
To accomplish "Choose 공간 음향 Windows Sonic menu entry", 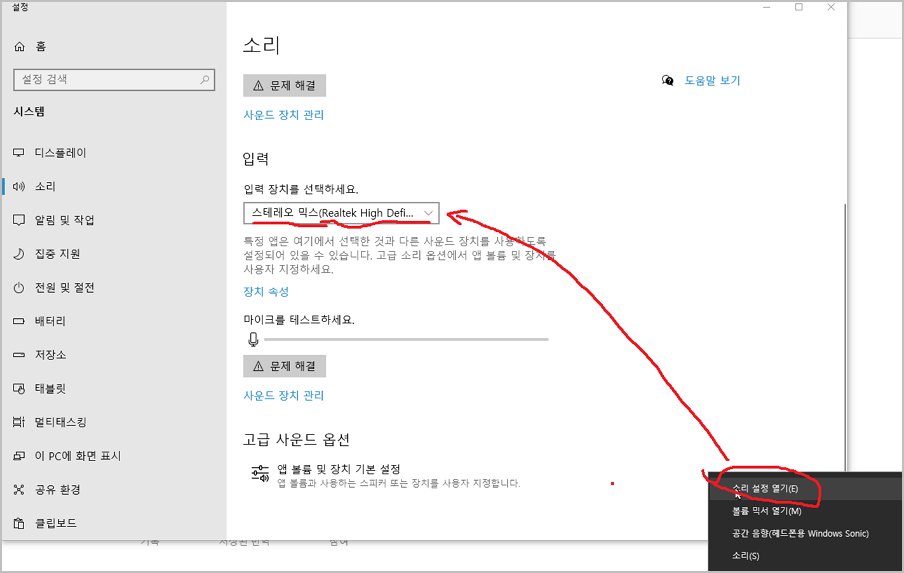I will (x=805, y=534).
